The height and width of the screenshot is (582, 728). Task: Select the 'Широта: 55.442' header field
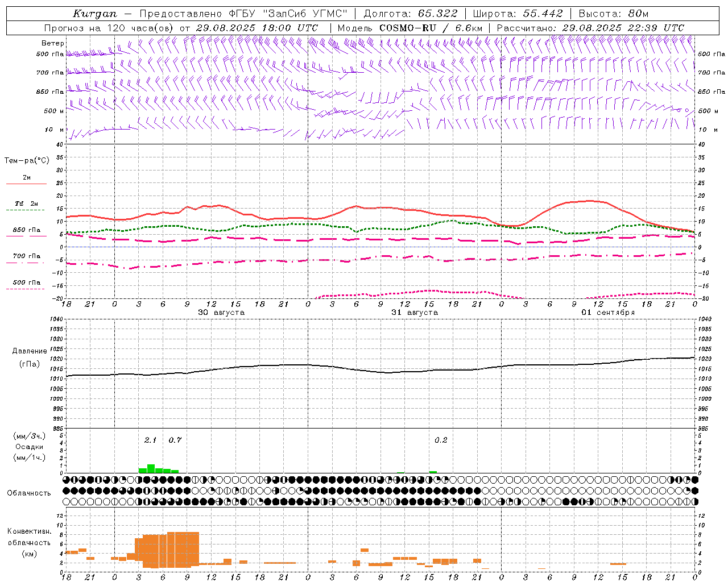[518, 14]
